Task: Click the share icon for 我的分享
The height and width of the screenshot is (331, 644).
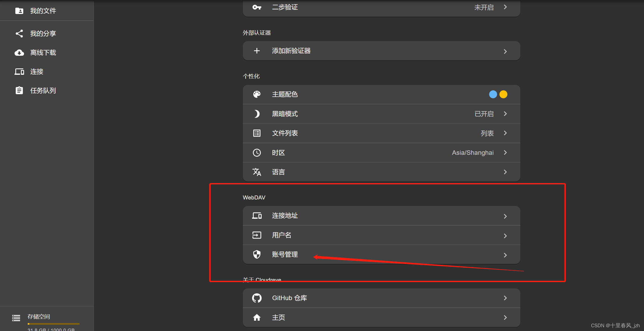Action: pos(19,34)
